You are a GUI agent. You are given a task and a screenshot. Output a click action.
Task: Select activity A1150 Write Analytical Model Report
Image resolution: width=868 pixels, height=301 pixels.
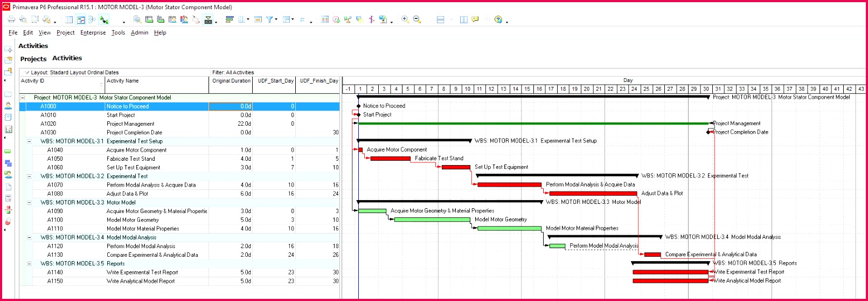tap(179, 281)
